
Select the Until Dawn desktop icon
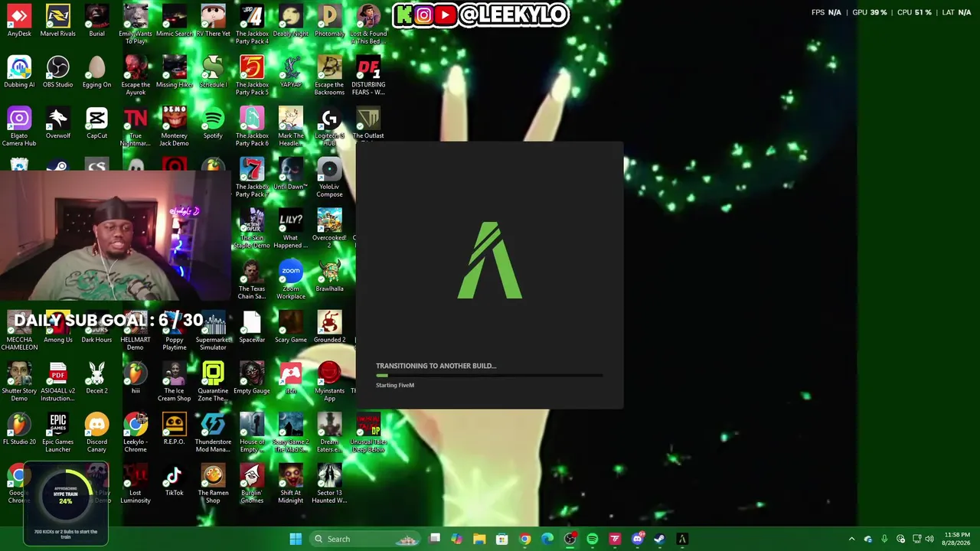pyautogui.click(x=291, y=174)
